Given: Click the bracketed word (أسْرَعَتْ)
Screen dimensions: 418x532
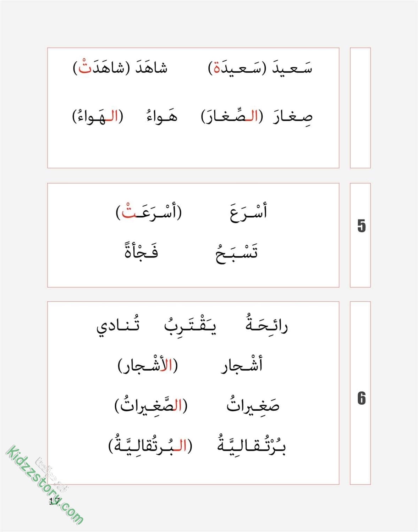Looking at the screenshot, I should click(x=149, y=211).
